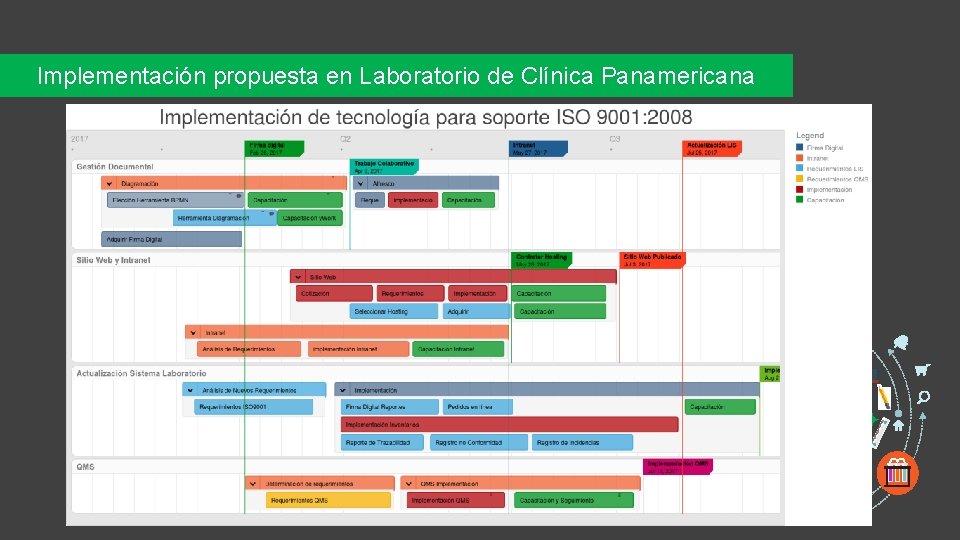Screen dimensions: 960x540
Task: Click the Firma Digital legend swatch
Action: coord(799,148)
